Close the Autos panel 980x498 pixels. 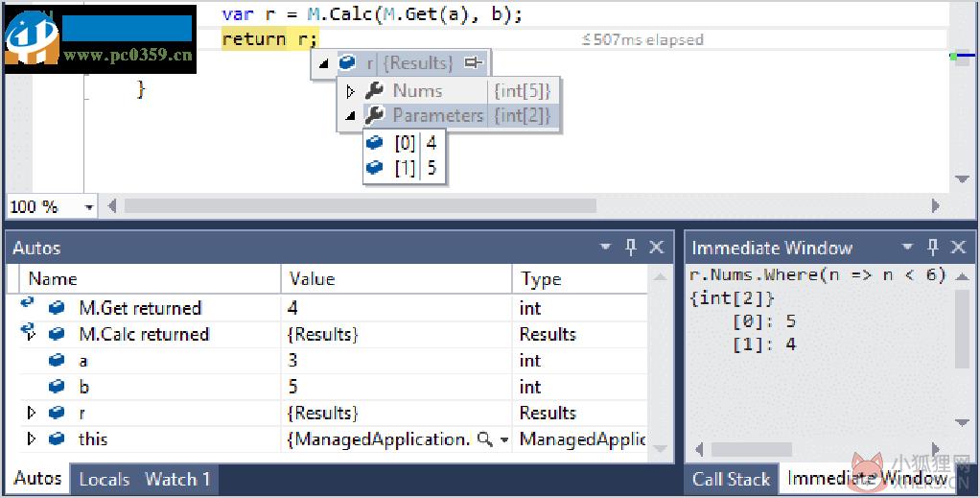click(656, 248)
